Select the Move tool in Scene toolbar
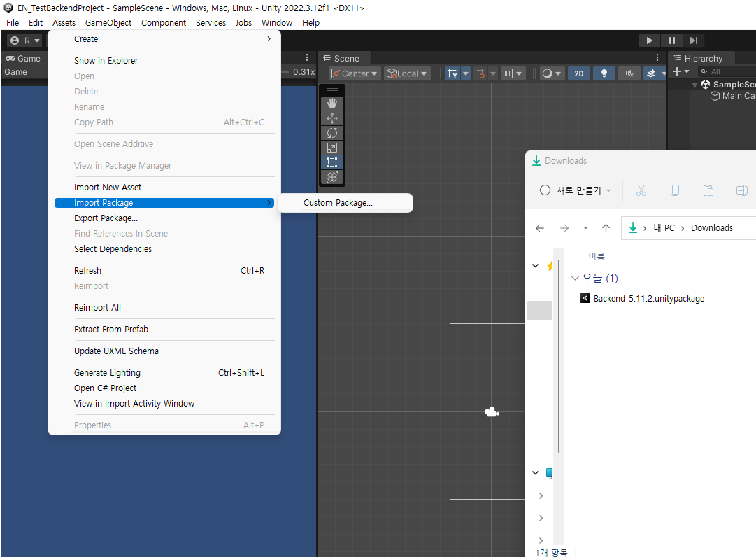This screenshot has height=557, width=756. (332, 118)
